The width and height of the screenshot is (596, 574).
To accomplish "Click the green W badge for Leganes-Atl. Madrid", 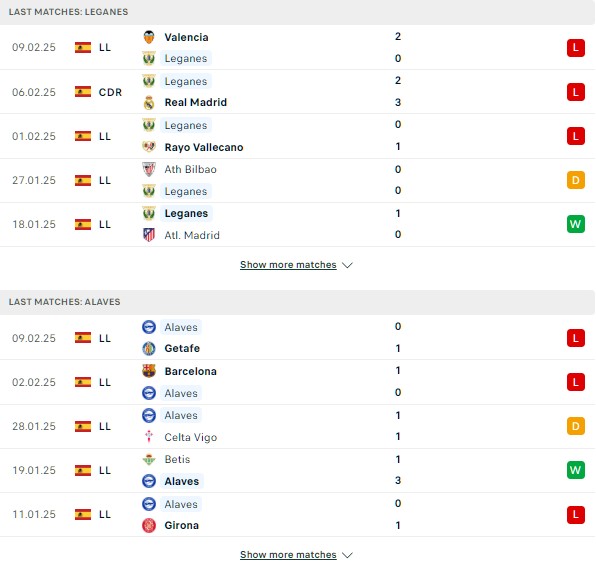I will coord(575,224).
